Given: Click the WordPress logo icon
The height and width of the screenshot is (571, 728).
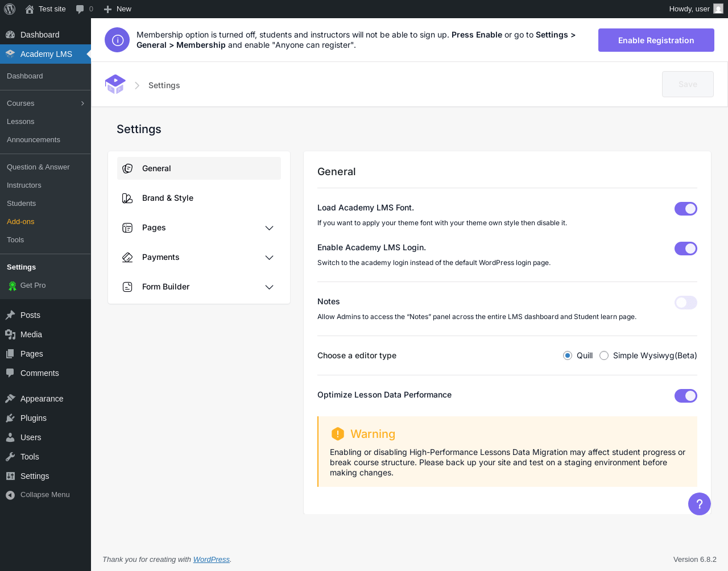Looking at the screenshot, I should coord(10,9).
